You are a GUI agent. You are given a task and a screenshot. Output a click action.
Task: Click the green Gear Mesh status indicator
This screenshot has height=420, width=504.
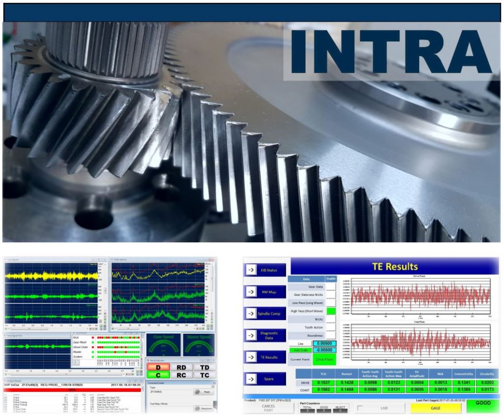93,343
